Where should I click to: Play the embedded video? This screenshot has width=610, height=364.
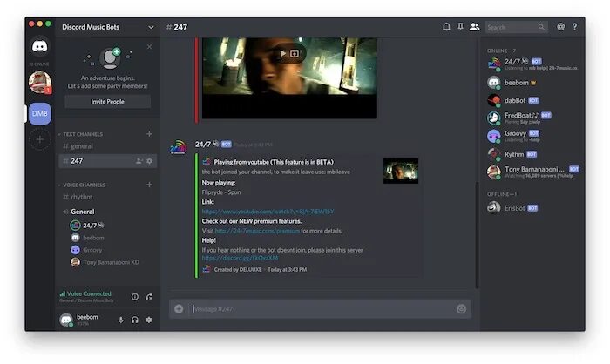coord(283,53)
